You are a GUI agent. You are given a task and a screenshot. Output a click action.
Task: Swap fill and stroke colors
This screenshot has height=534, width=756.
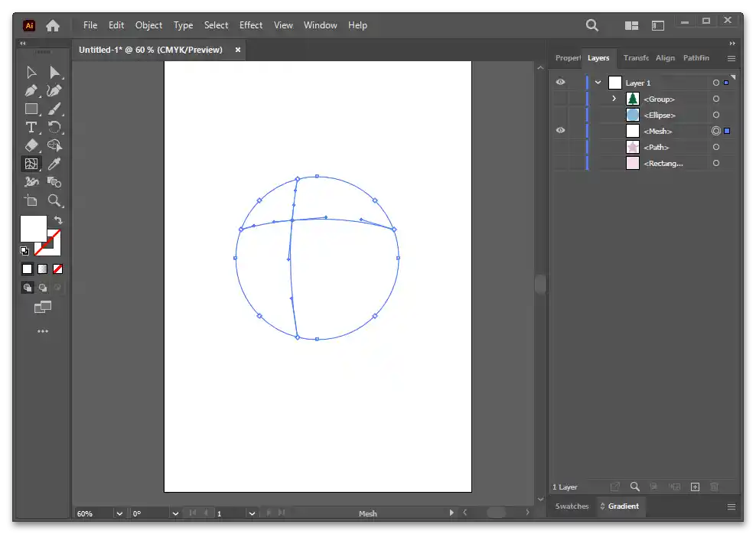click(58, 220)
